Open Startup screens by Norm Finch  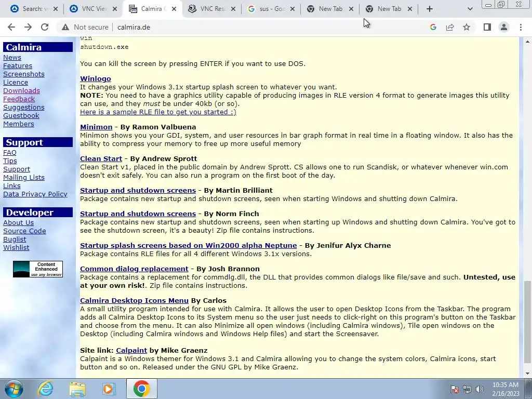click(138, 214)
